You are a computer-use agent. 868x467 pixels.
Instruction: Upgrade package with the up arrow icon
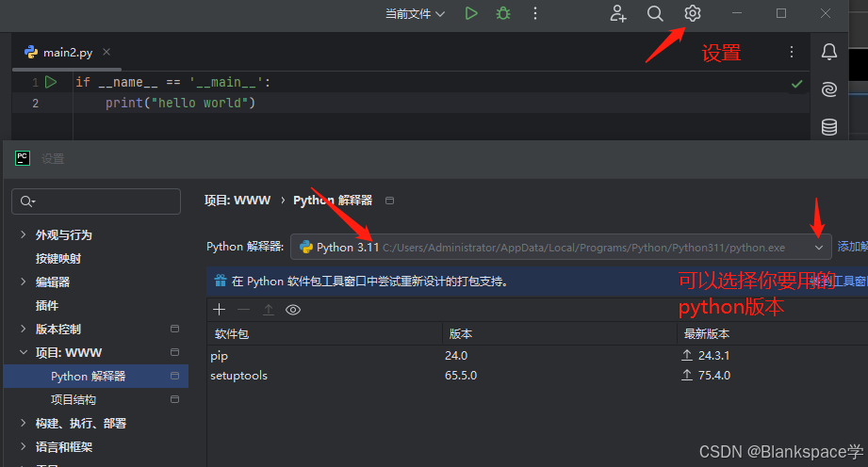coord(269,310)
